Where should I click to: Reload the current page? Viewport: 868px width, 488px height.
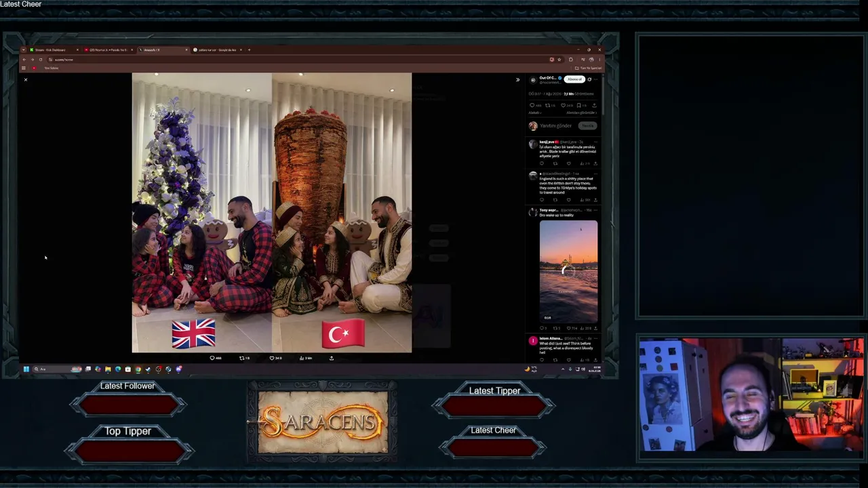coord(40,60)
